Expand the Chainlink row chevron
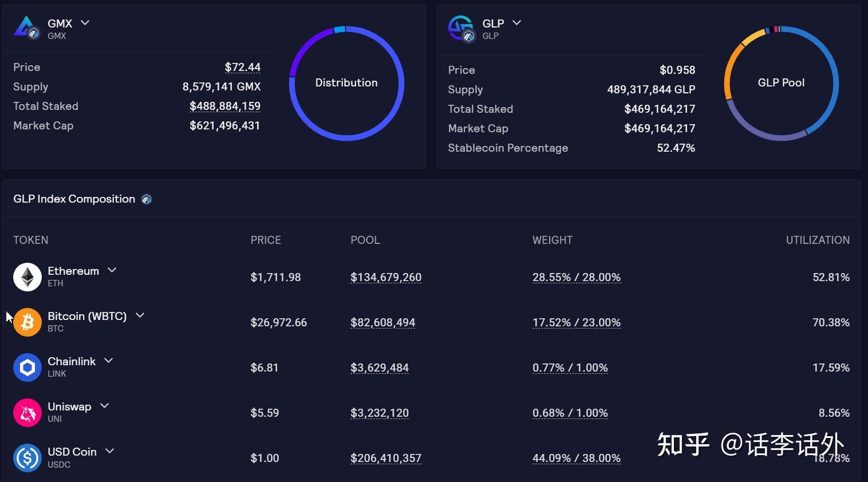 click(108, 360)
